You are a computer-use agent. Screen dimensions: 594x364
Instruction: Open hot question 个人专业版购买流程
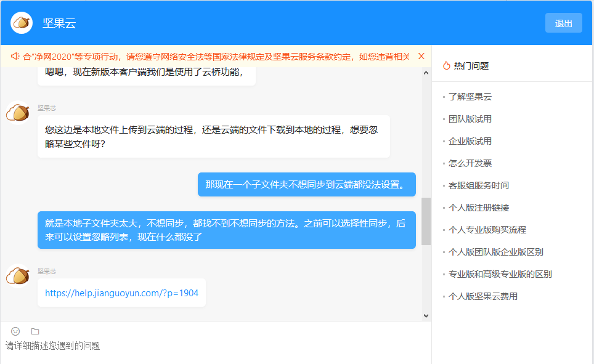487,230
